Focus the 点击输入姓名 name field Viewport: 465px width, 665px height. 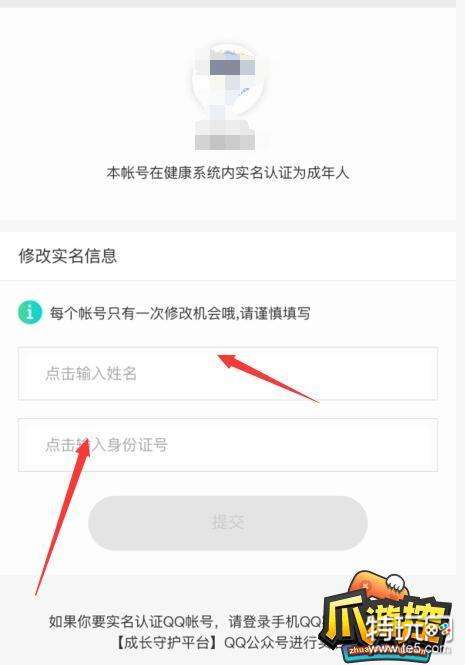[x=228, y=374]
